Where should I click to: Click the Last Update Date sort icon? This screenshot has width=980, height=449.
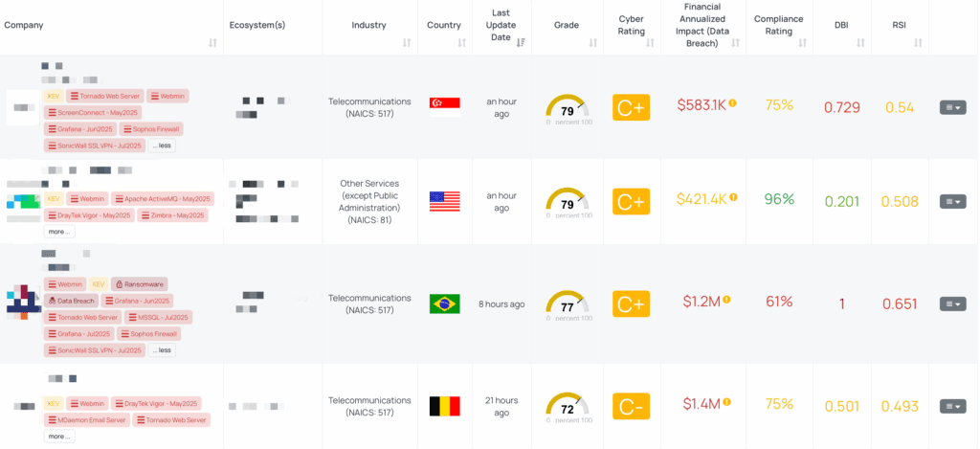(x=521, y=43)
